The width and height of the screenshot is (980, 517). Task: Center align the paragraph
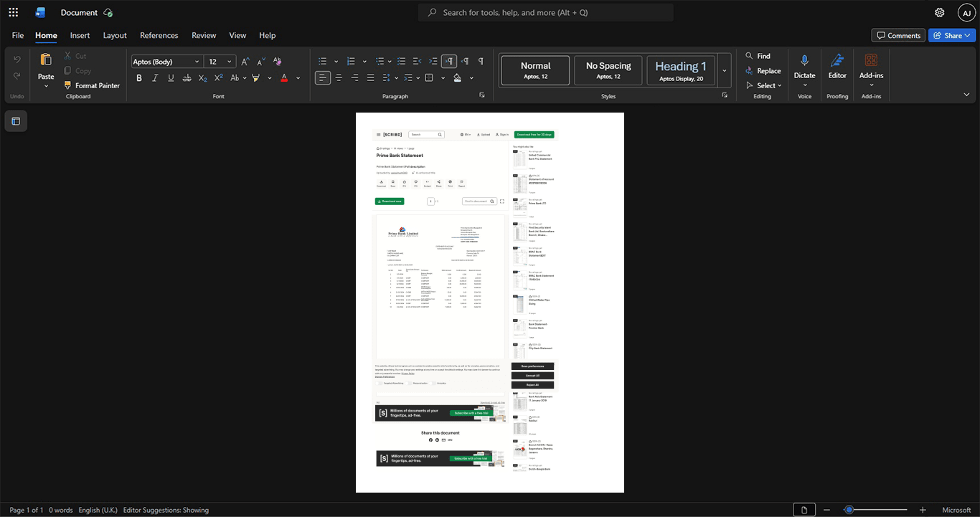click(339, 77)
